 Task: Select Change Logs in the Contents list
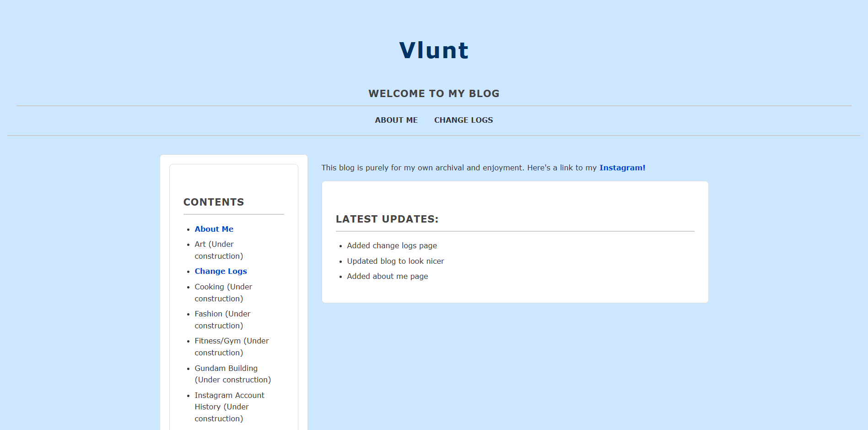(x=221, y=271)
